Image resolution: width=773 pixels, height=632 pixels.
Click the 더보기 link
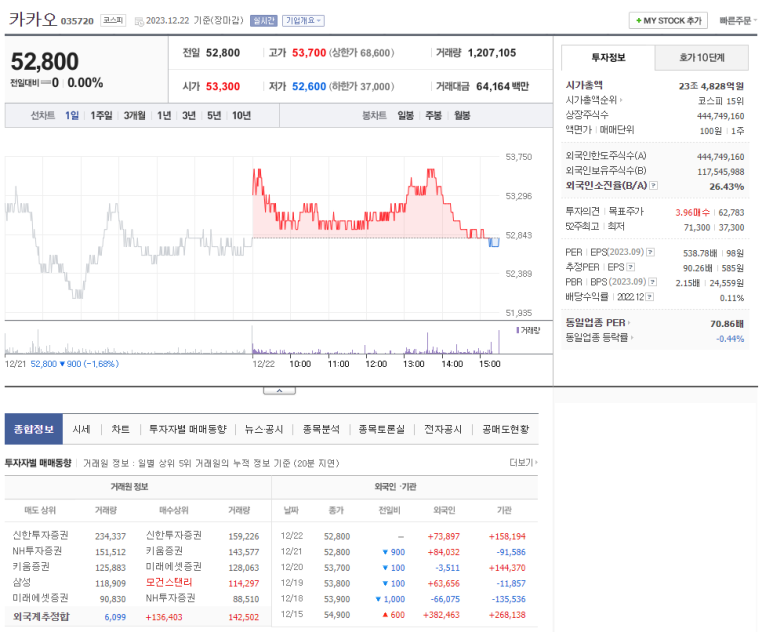(x=523, y=462)
